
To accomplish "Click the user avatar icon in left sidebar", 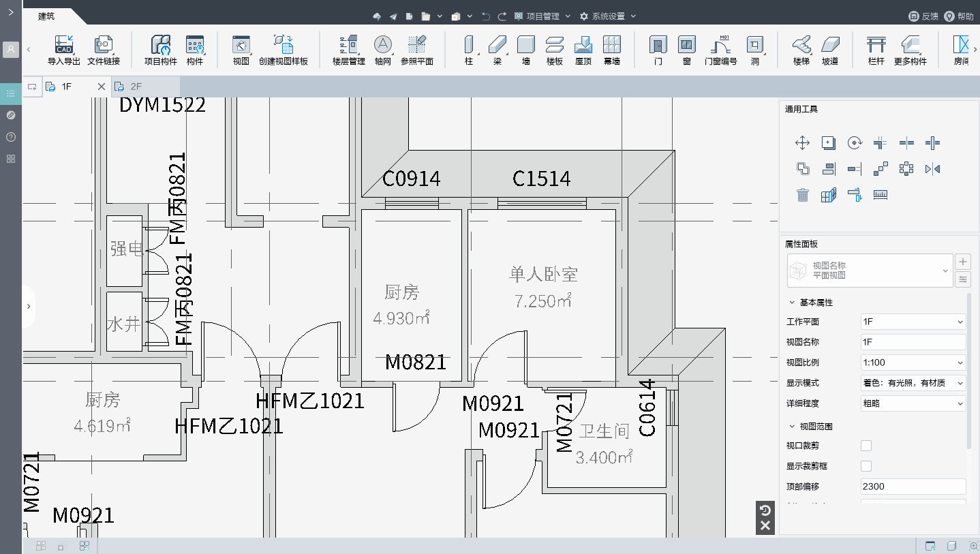I will tap(11, 50).
